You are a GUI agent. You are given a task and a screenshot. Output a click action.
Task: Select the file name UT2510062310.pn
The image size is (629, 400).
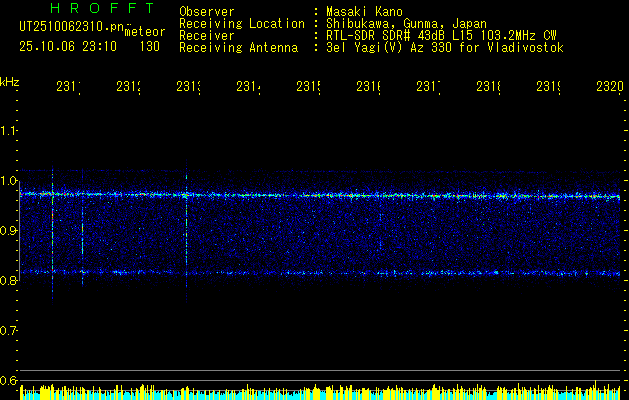(x=72, y=27)
